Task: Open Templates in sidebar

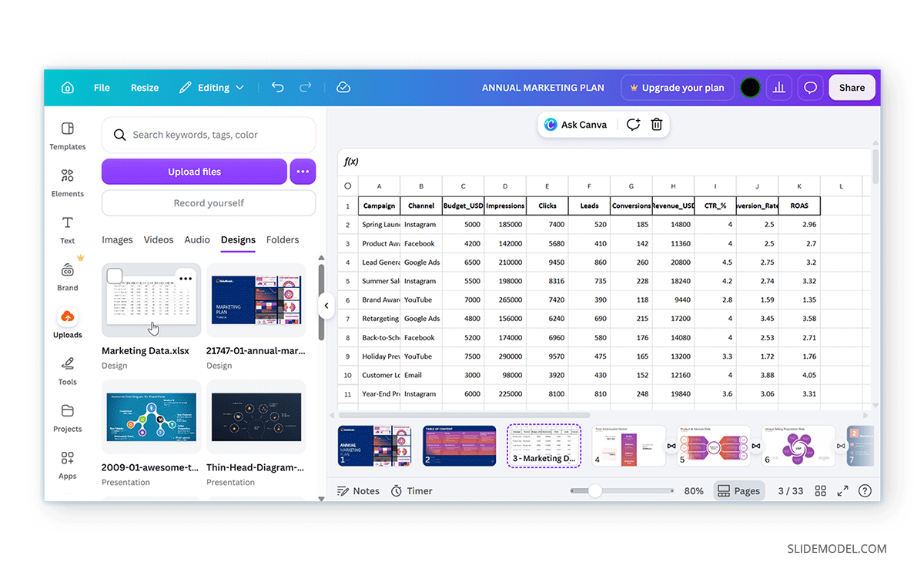Action: (x=68, y=135)
